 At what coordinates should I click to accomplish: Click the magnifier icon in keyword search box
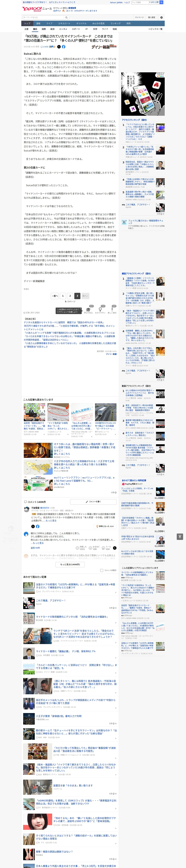pos(66,17)
